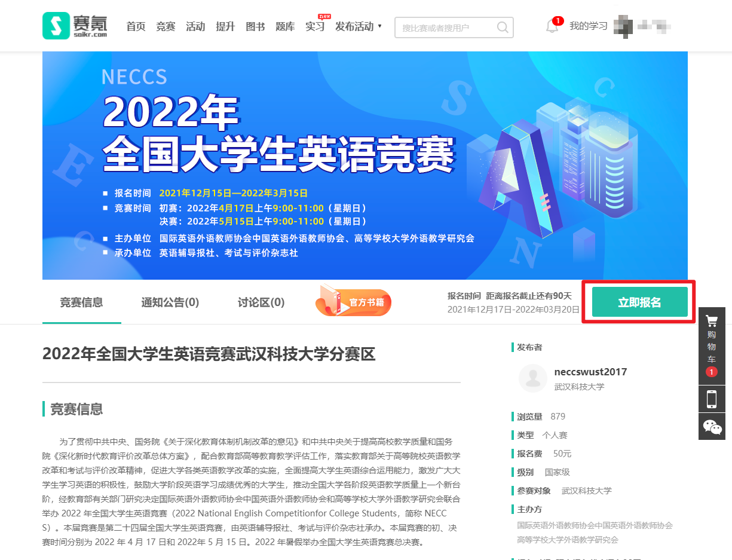Open the 官方书籍 banner button

click(x=354, y=301)
